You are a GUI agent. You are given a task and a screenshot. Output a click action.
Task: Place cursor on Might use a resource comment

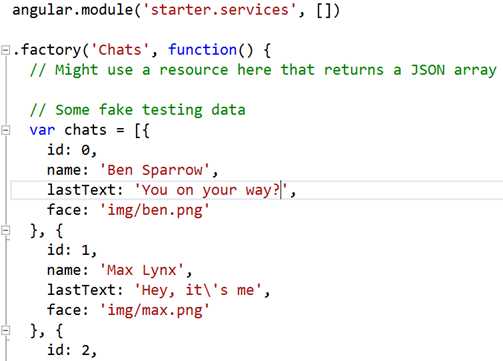pyautogui.click(x=263, y=70)
